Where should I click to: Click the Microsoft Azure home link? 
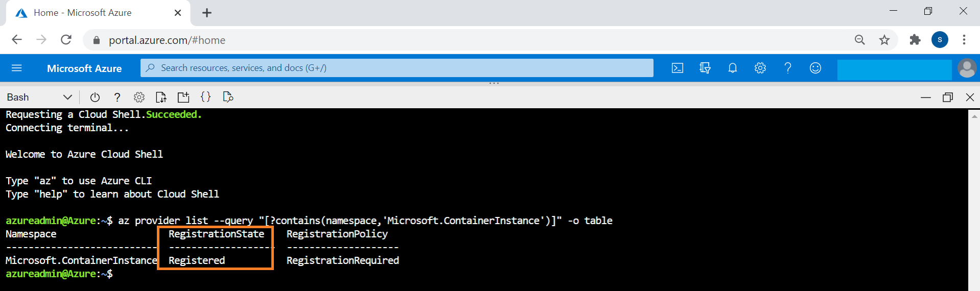point(84,68)
